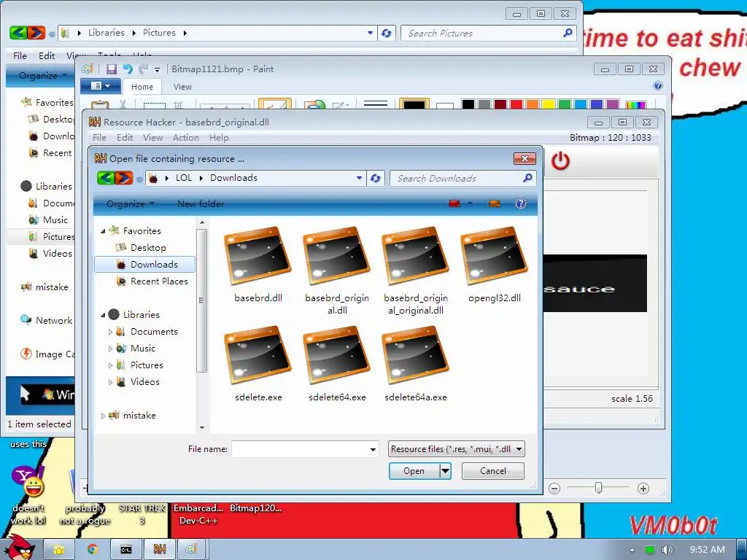Click the red power icon in Resource Hacker
Viewport: 747px width, 560px height.
560,161
